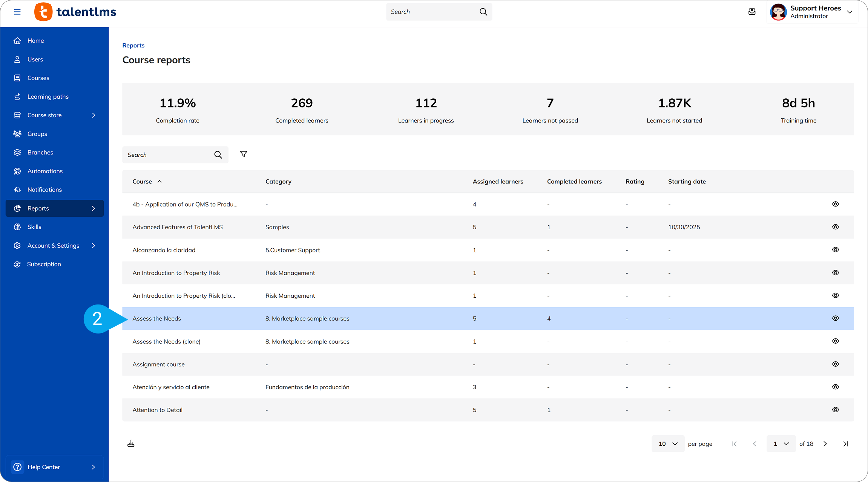Screen dimensions: 868x482
Task: Click the Learning paths sidebar icon
Action: pyautogui.click(x=17, y=96)
